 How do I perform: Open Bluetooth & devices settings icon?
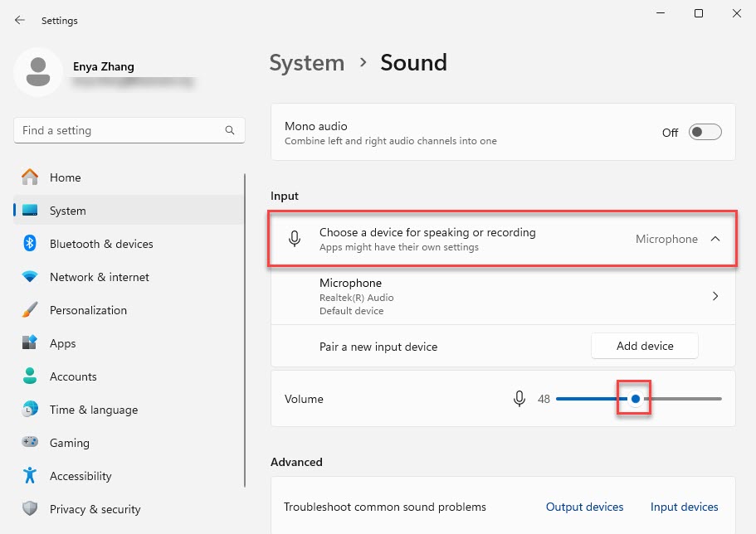click(x=30, y=244)
